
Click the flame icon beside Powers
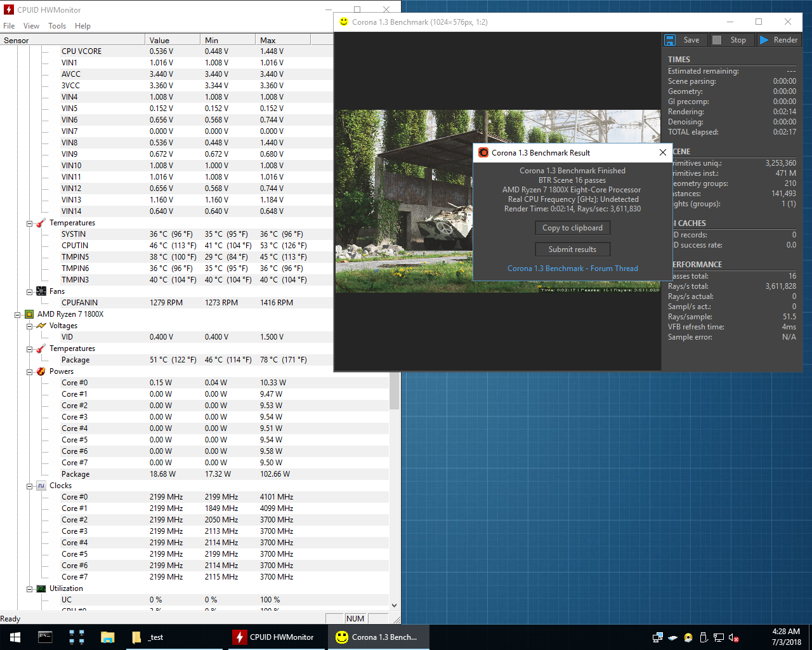click(x=41, y=371)
